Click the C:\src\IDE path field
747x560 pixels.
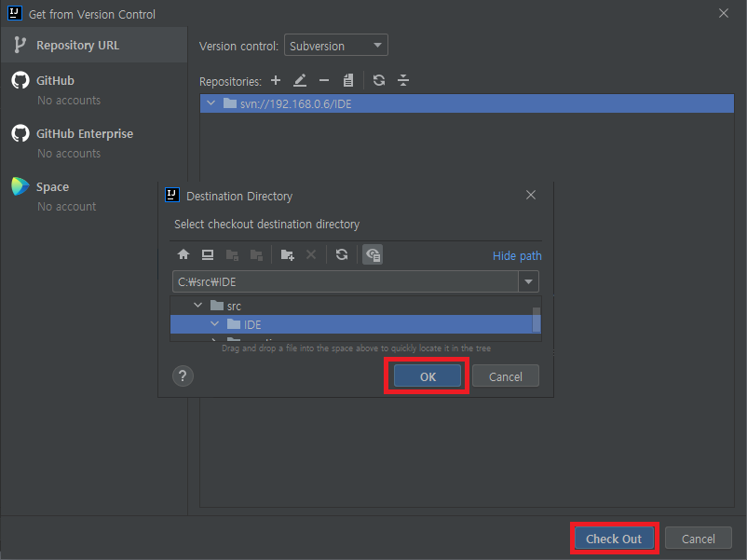click(346, 281)
